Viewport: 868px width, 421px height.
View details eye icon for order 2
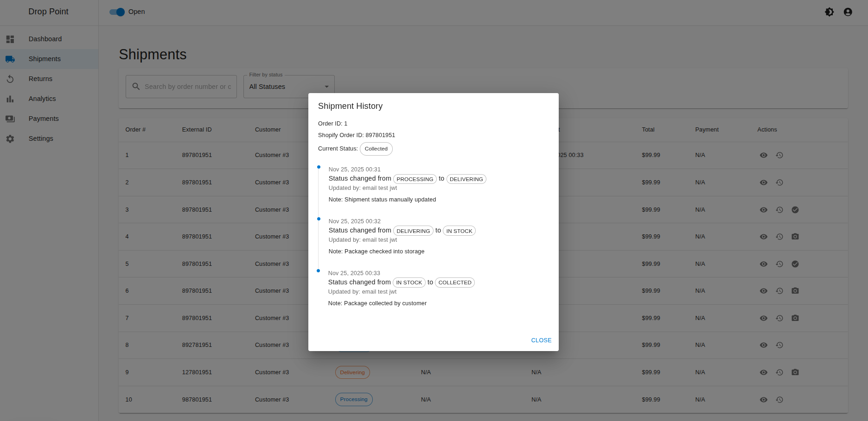764,182
